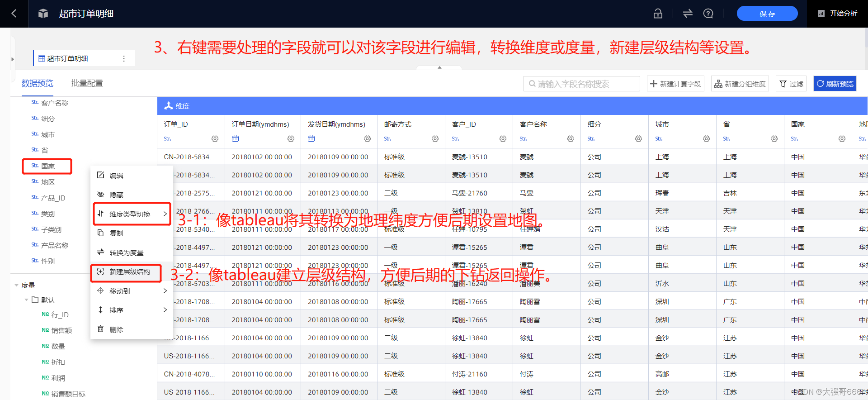Open settings gear for 订单日期(ymdhms) column
The image size is (868, 400).
[291, 139]
